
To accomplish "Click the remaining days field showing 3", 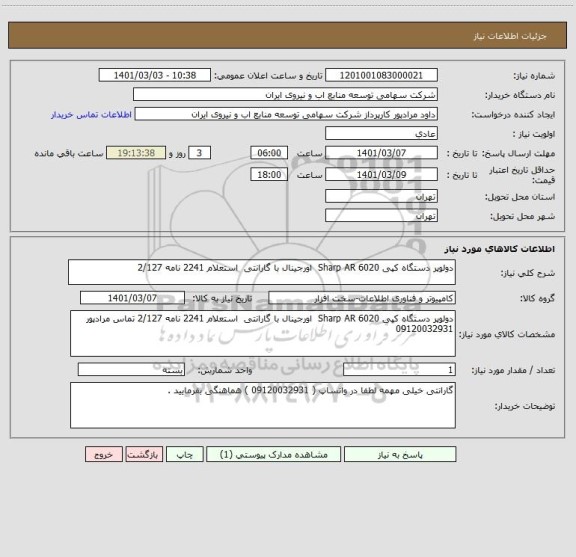I will tap(199, 153).
